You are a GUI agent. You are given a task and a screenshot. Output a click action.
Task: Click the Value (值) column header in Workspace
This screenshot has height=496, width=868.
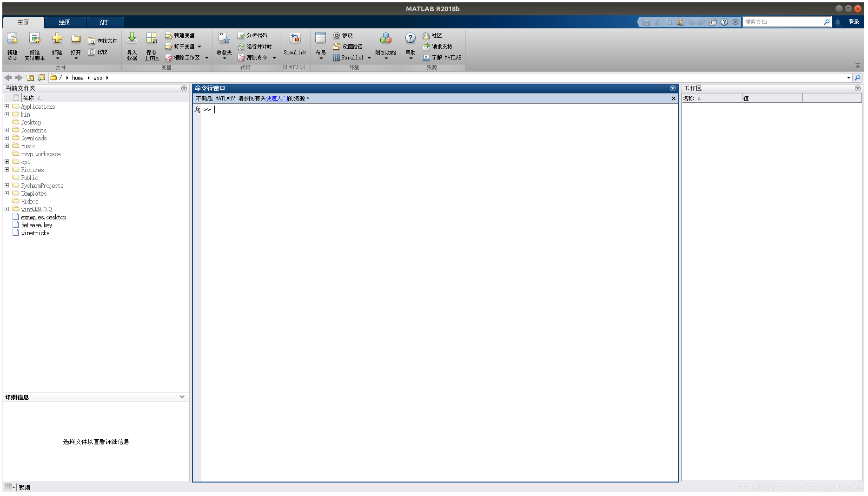(772, 98)
